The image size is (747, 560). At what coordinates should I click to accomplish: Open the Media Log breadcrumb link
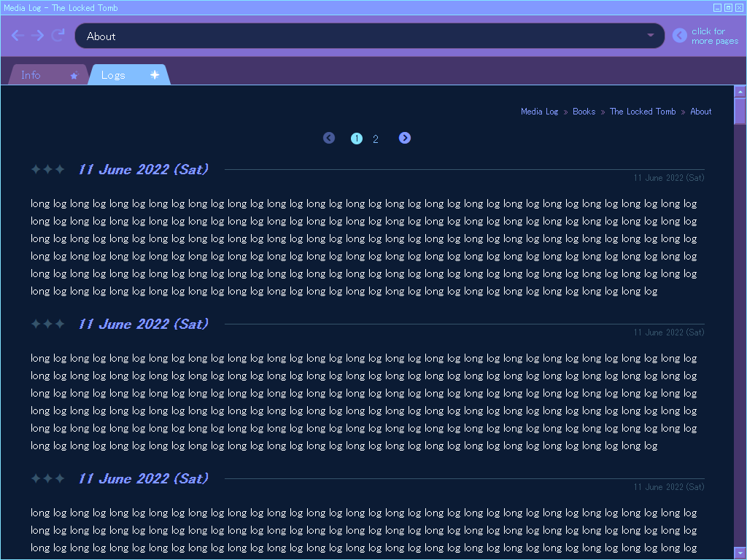tap(539, 112)
